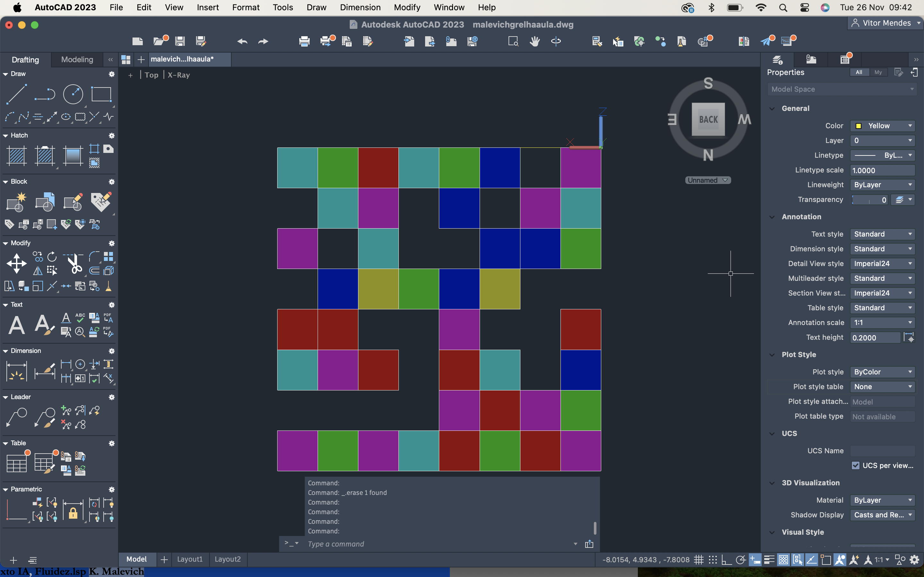Click the Hatch tool icon
Image resolution: width=924 pixels, height=577 pixels.
[x=16, y=156]
